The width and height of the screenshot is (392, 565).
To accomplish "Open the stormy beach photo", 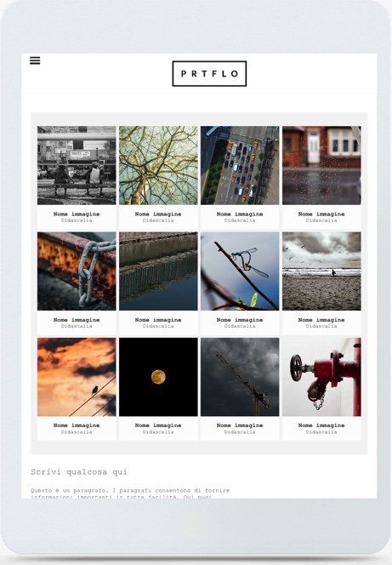I will pyautogui.click(x=321, y=271).
